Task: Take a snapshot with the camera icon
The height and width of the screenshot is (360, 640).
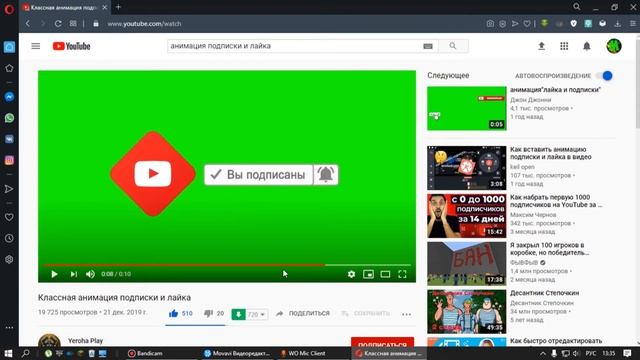Action: (490, 24)
